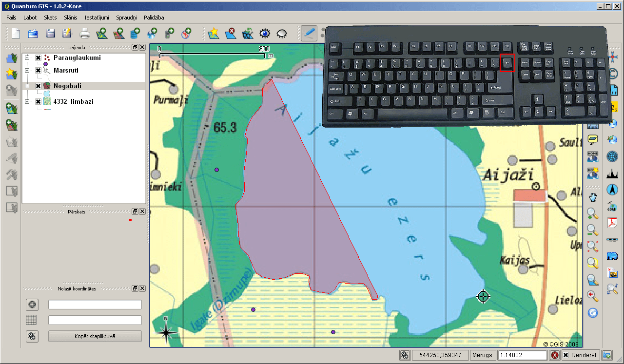Viewport: 624px width, 364px height.
Task: Click the red PDF export icon
Action: coord(612,223)
